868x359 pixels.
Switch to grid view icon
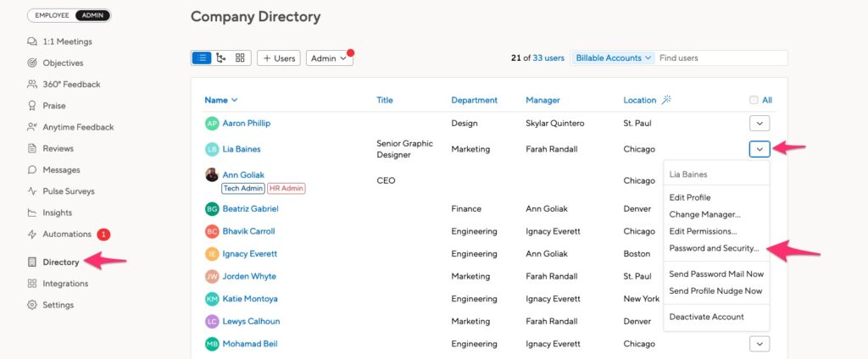click(x=240, y=58)
